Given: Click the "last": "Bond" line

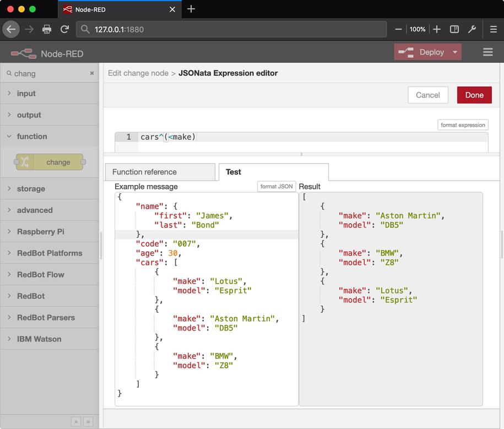Looking at the screenshot, I should (x=186, y=225).
